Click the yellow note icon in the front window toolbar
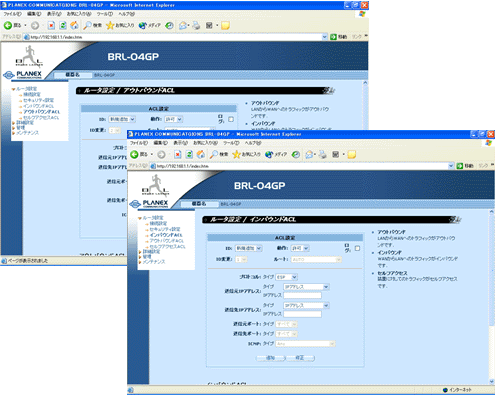The height and width of the screenshot is (400, 500). (x=352, y=154)
